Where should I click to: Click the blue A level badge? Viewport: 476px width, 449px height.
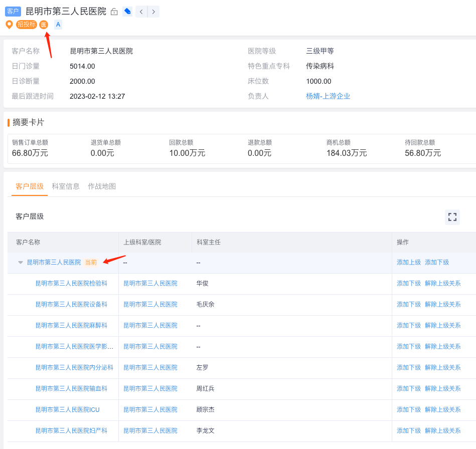[x=58, y=25]
